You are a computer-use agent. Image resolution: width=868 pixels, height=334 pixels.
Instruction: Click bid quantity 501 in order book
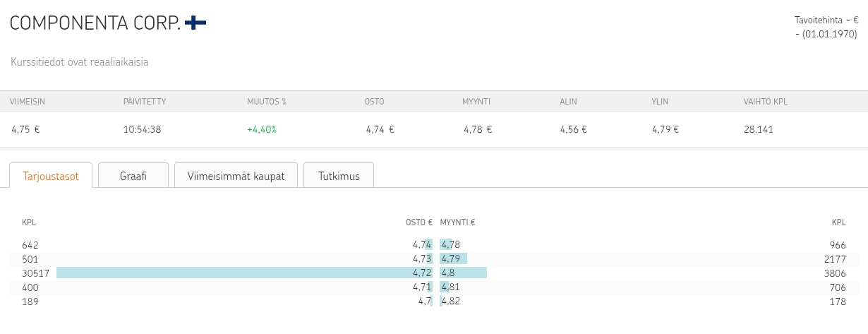(x=30, y=259)
